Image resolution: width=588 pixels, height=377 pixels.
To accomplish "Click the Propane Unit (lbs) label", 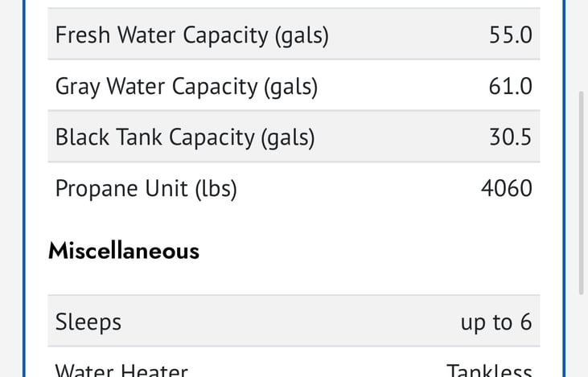I will pyautogui.click(x=146, y=188).
